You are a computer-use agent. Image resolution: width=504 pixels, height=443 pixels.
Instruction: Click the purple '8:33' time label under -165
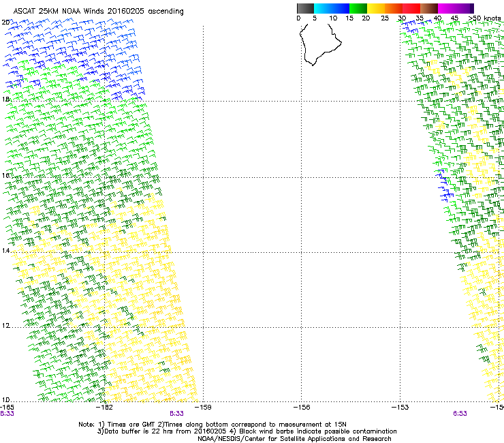click(x=7, y=414)
